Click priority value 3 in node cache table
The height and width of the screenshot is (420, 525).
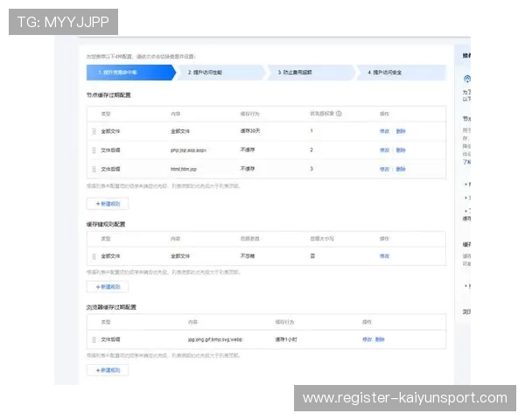311,169
